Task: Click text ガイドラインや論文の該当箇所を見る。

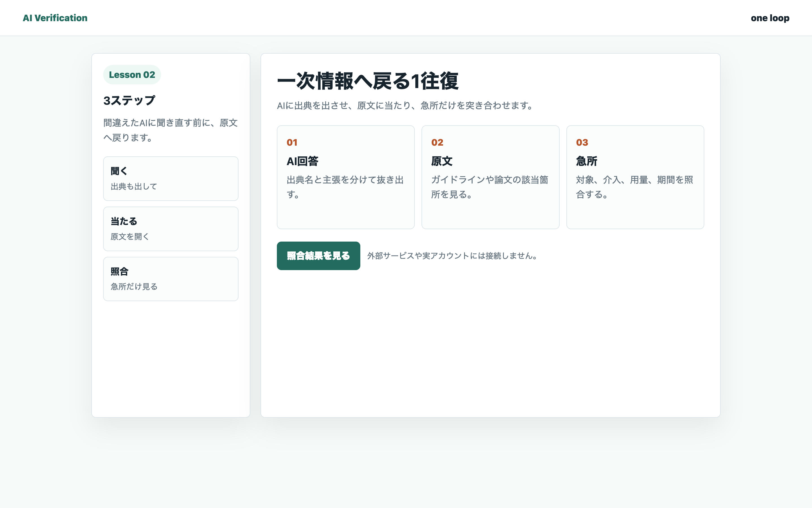Action: coord(490,187)
